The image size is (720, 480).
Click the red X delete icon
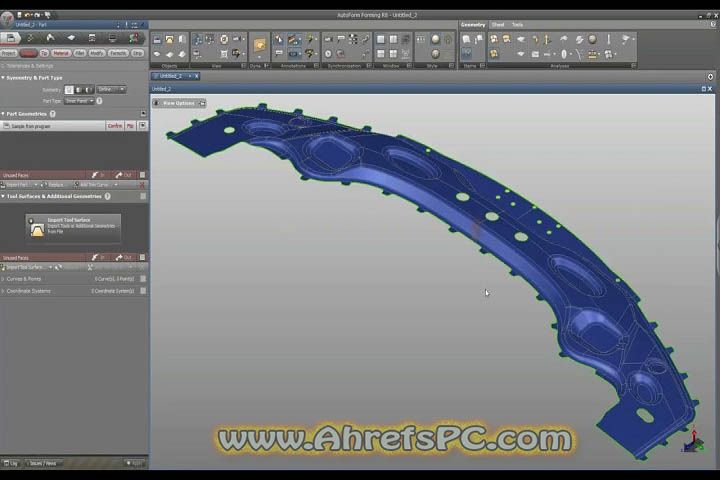(x=142, y=185)
